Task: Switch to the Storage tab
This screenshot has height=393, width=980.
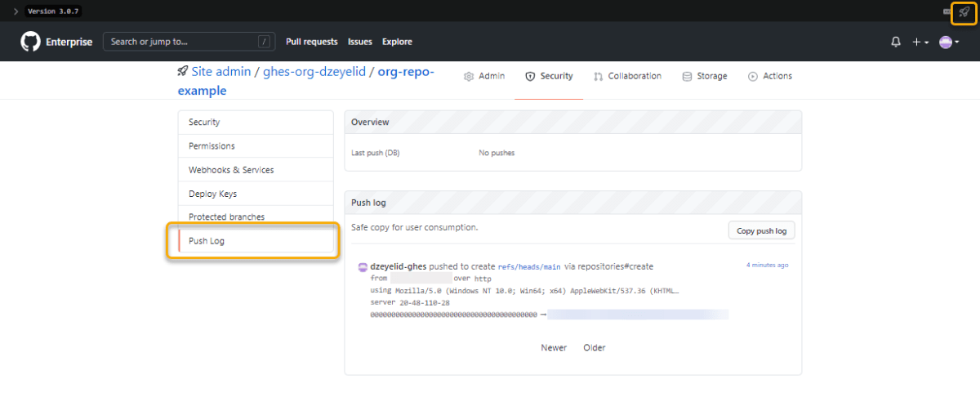Action: pyautogui.click(x=704, y=76)
